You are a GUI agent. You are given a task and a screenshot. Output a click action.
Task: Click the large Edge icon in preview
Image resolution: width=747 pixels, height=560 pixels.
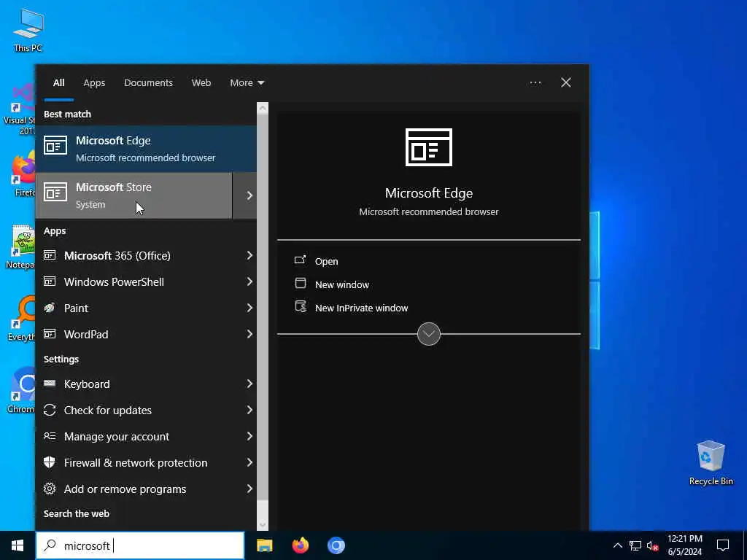pos(429,147)
